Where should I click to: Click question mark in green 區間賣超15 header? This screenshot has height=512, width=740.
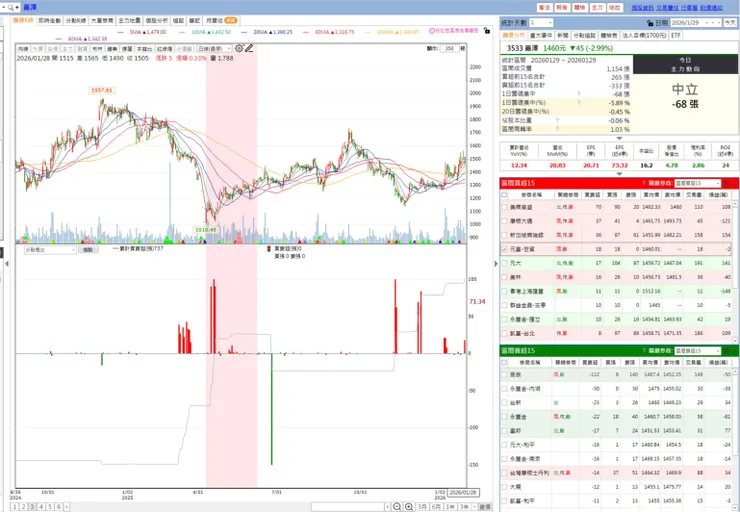pos(644,351)
